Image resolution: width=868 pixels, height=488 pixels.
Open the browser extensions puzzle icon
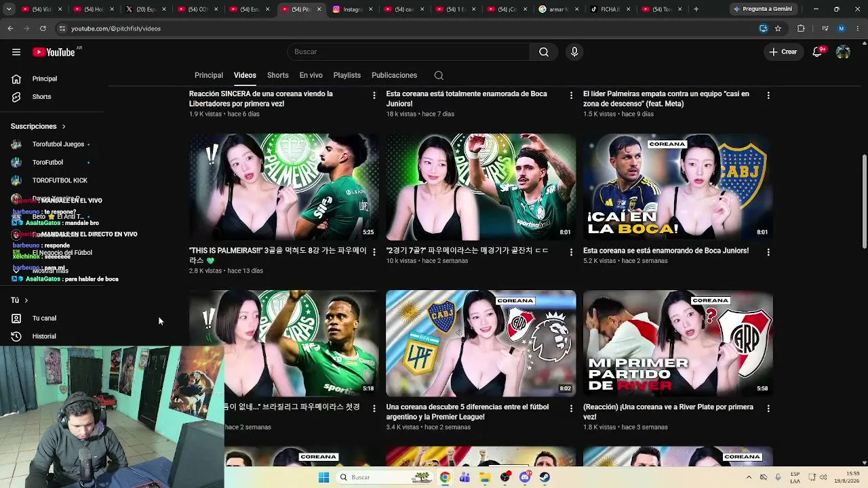click(x=801, y=28)
